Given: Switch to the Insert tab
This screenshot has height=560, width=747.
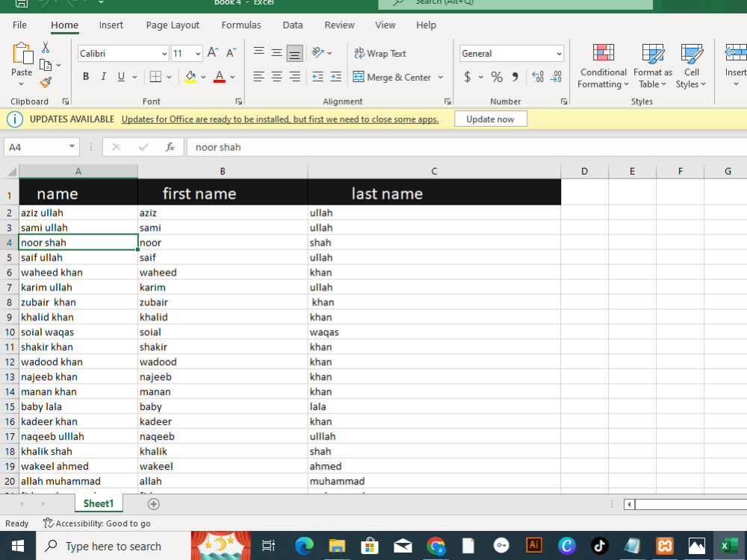Looking at the screenshot, I should [x=111, y=25].
